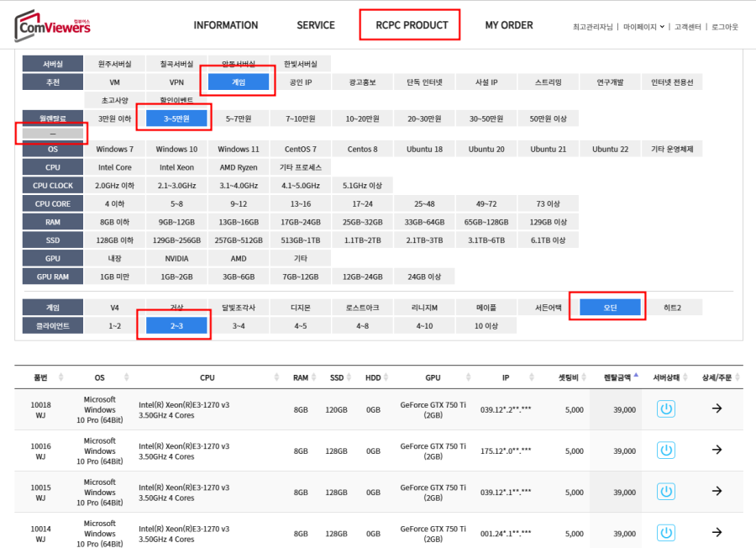Open the 마이페이지 dropdown

[643, 27]
